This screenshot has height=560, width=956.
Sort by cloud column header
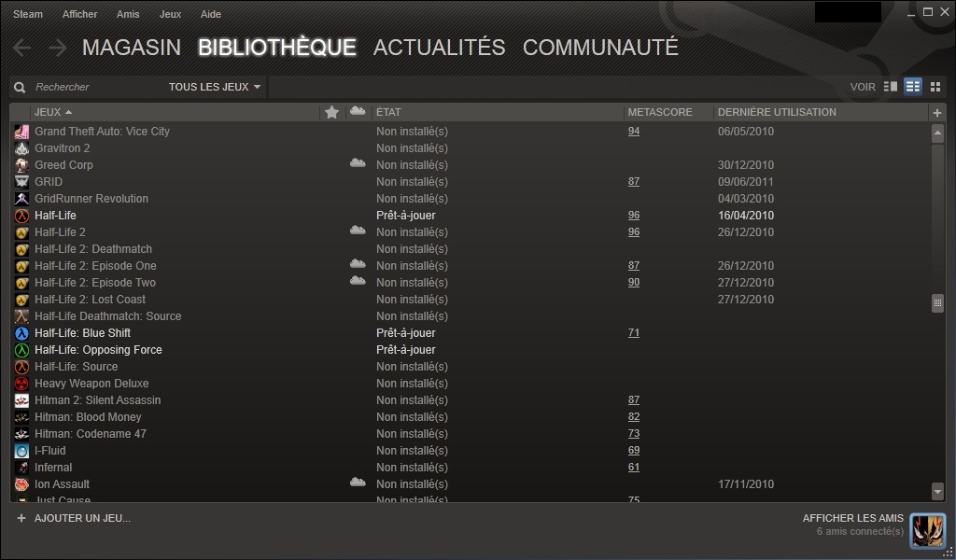(x=358, y=111)
